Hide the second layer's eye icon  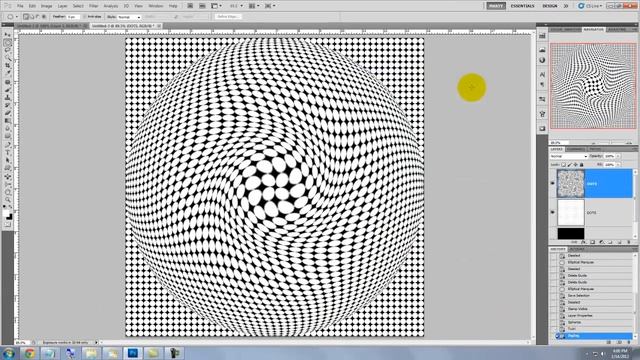click(x=553, y=212)
